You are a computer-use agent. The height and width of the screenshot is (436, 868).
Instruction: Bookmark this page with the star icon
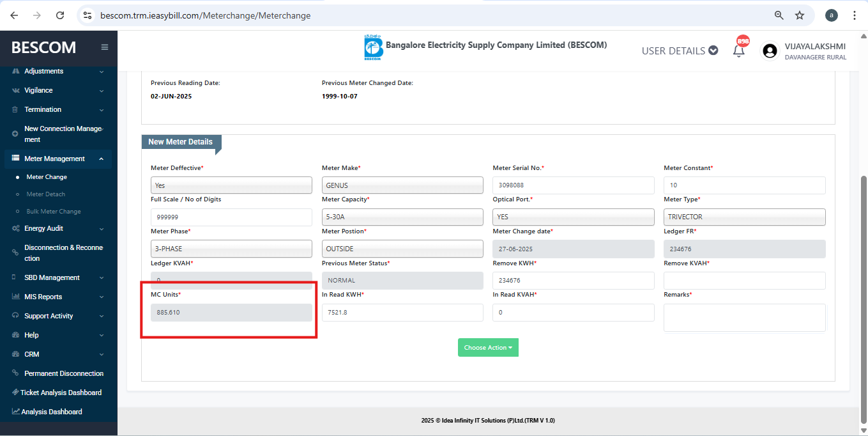(x=800, y=15)
